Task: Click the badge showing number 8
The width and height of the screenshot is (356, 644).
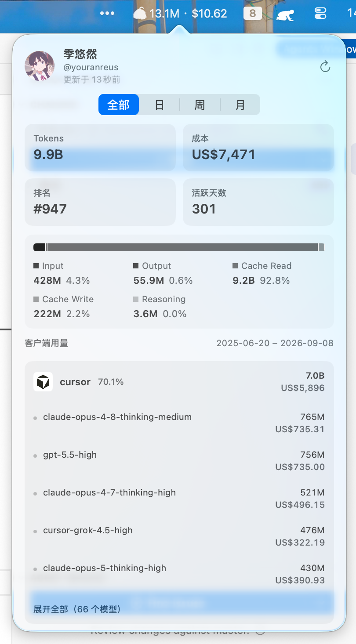Action: [x=252, y=14]
